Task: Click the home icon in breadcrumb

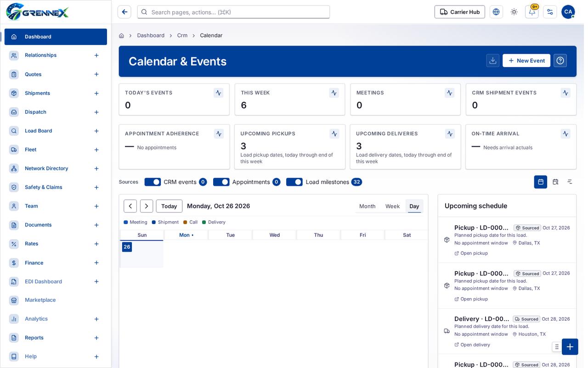Action: (121, 35)
